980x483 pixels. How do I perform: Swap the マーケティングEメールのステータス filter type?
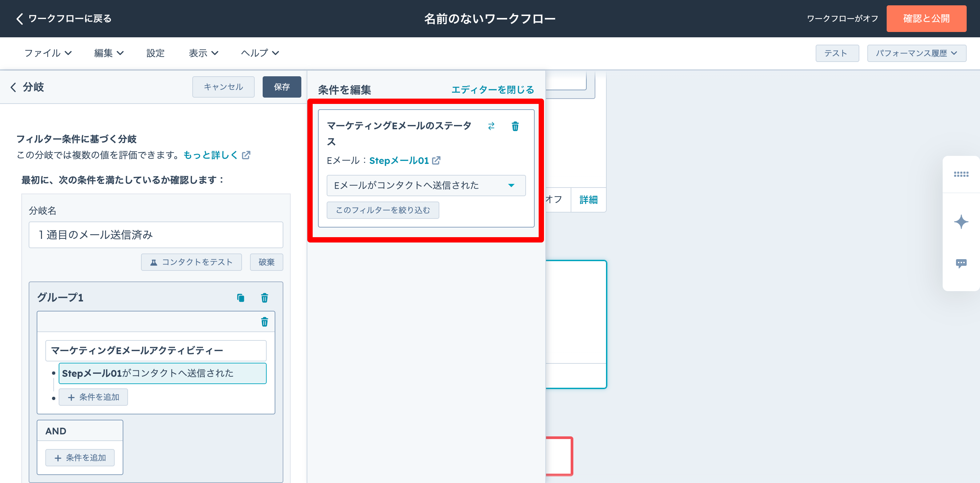tap(491, 126)
